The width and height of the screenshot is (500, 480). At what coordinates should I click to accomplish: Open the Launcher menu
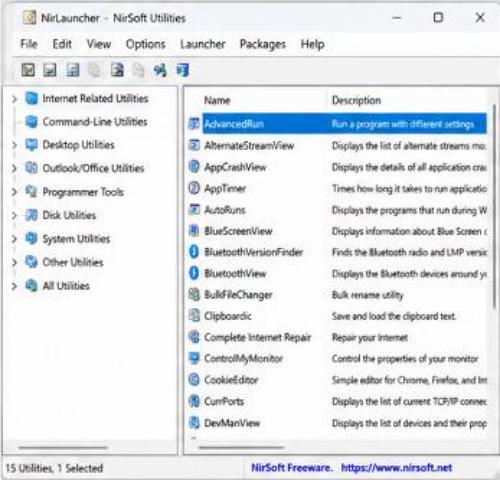(x=203, y=44)
